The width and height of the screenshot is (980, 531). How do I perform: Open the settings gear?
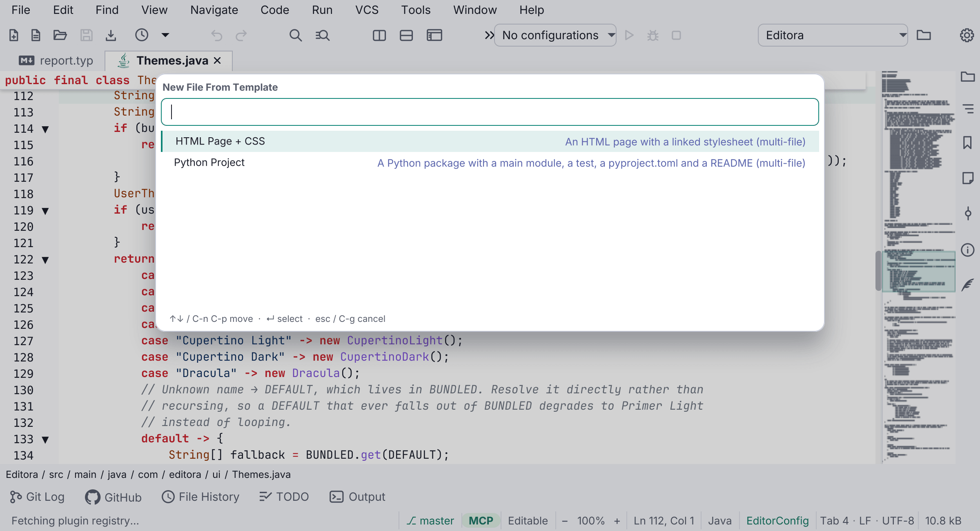(x=967, y=36)
